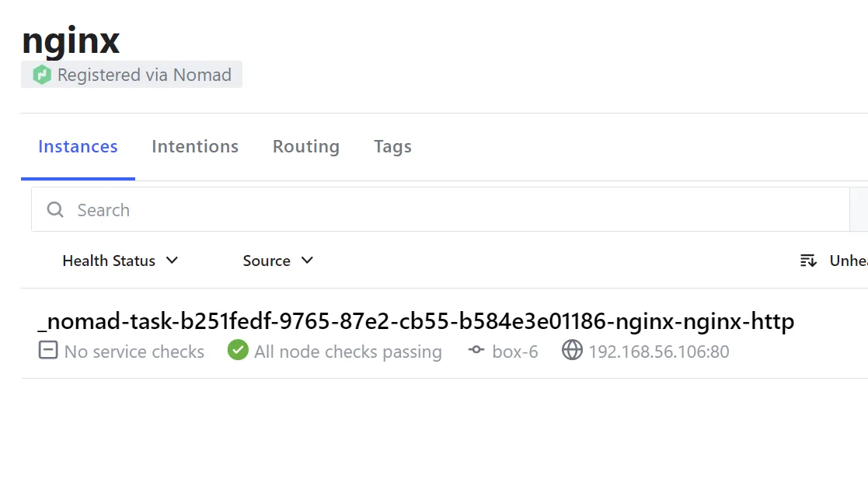Screen dimensions: 868x490
Task: Switch to the Instances tab
Action: click(x=78, y=147)
